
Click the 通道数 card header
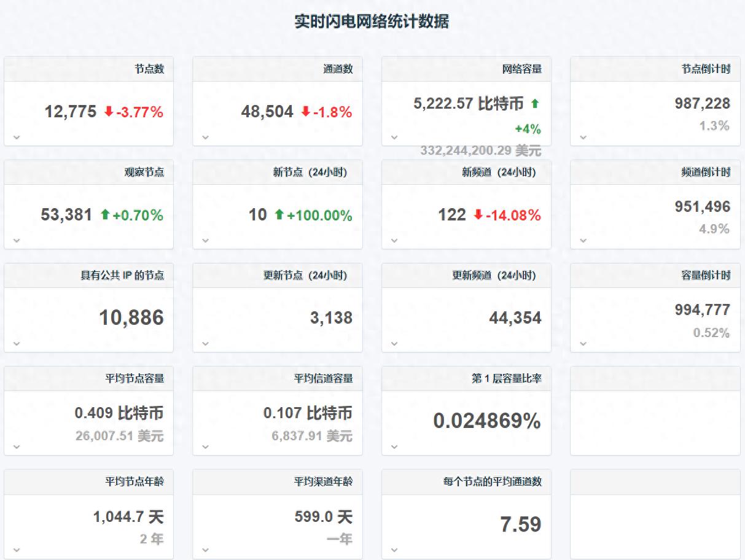(278, 69)
